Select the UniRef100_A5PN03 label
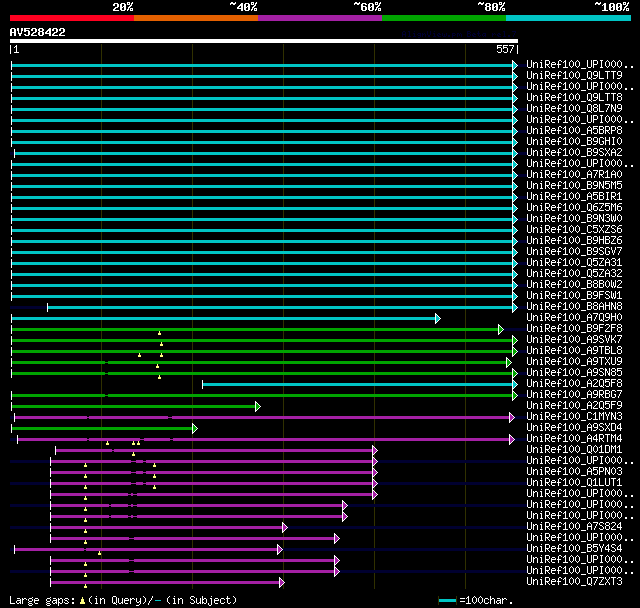This screenshot has width=640, height=608. point(574,472)
